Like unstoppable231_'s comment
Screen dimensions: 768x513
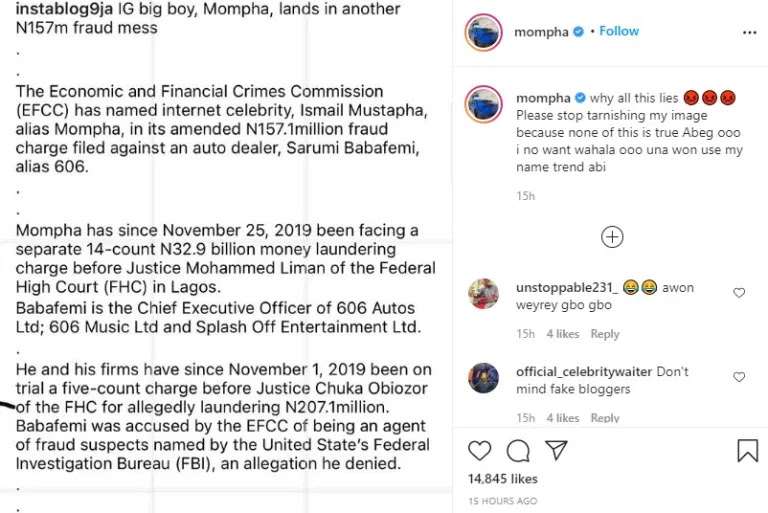[739, 293]
